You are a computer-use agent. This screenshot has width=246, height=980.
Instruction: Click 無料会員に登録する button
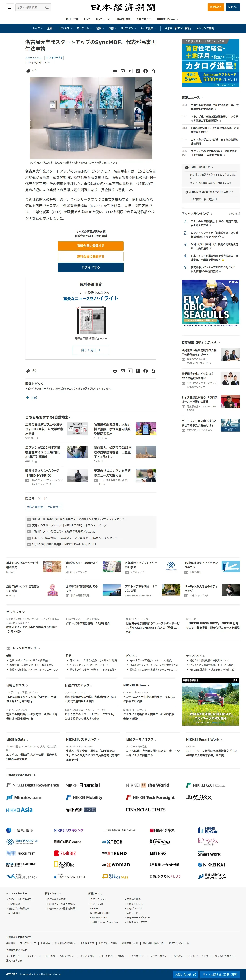pos(91,257)
